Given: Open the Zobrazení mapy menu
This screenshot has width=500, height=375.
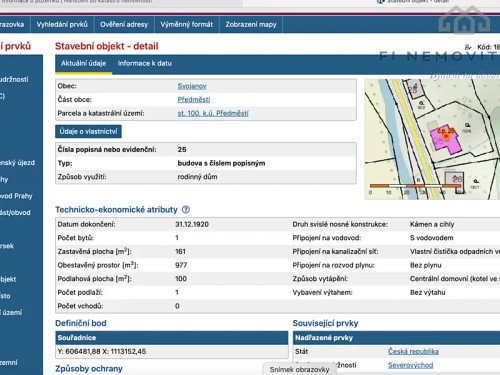Looking at the screenshot, I should (x=251, y=24).
